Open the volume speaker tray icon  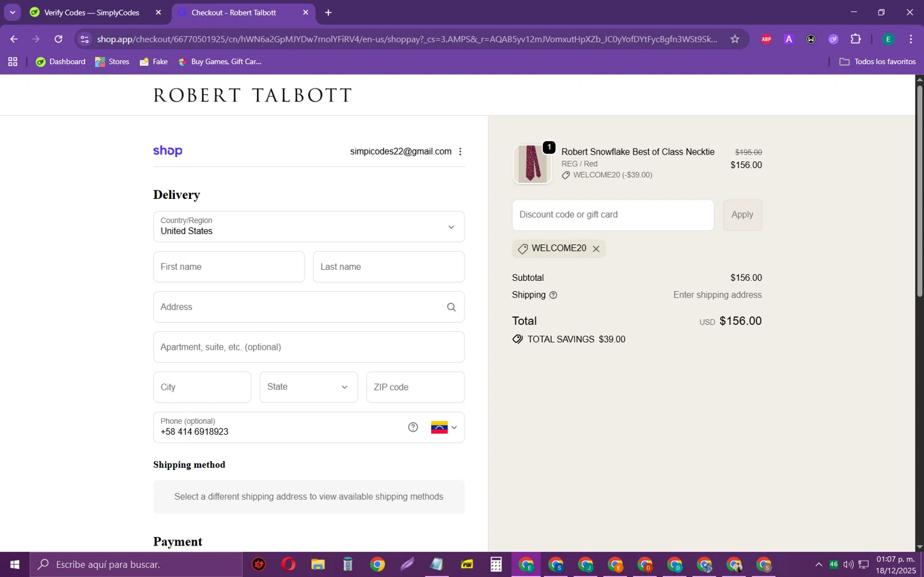848,565
